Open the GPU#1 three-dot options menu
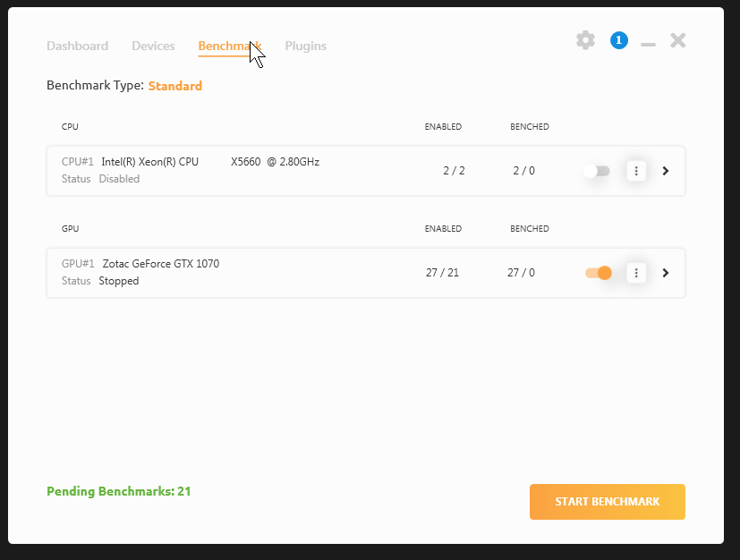740x560 pixels. 635,273
